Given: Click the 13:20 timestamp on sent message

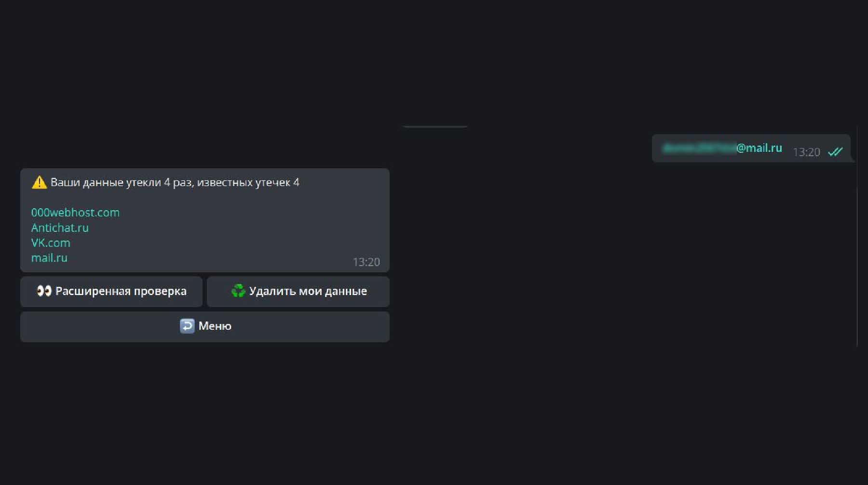Looking at the screenshot, I should (806, 152).
